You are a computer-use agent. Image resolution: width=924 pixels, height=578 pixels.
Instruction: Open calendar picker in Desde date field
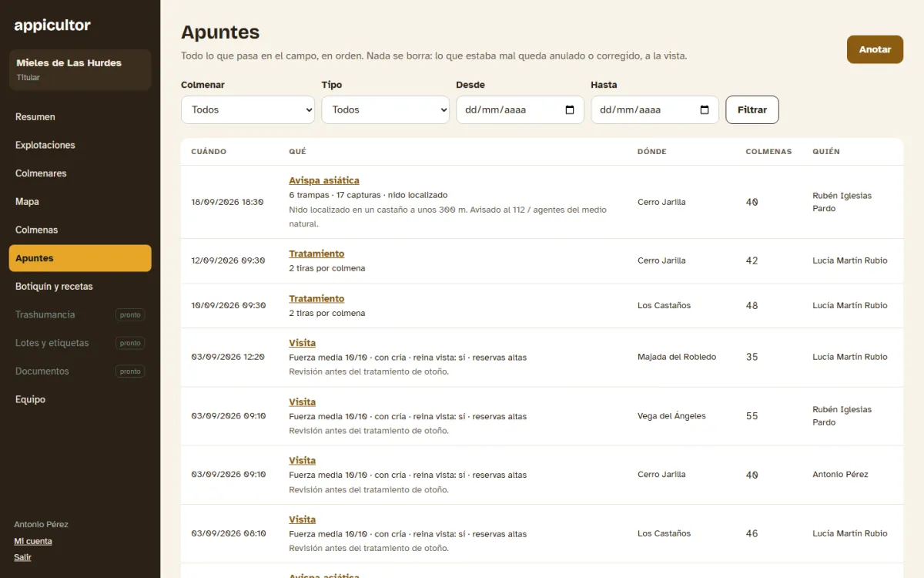coord(570,109)
